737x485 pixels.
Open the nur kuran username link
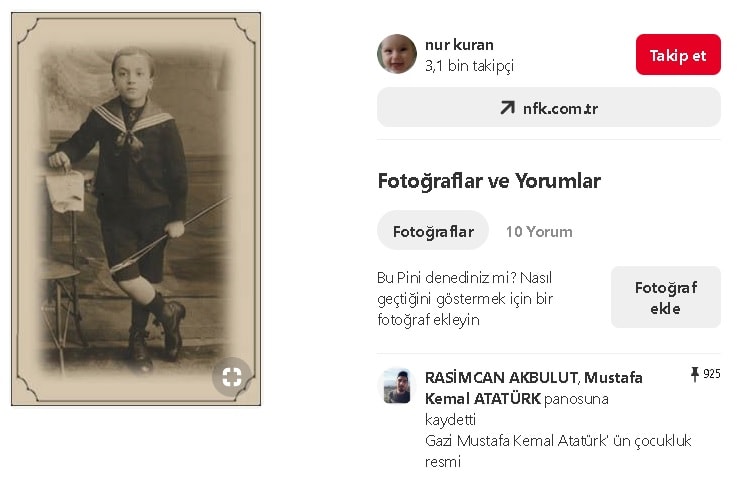click(x=459, y=45)
